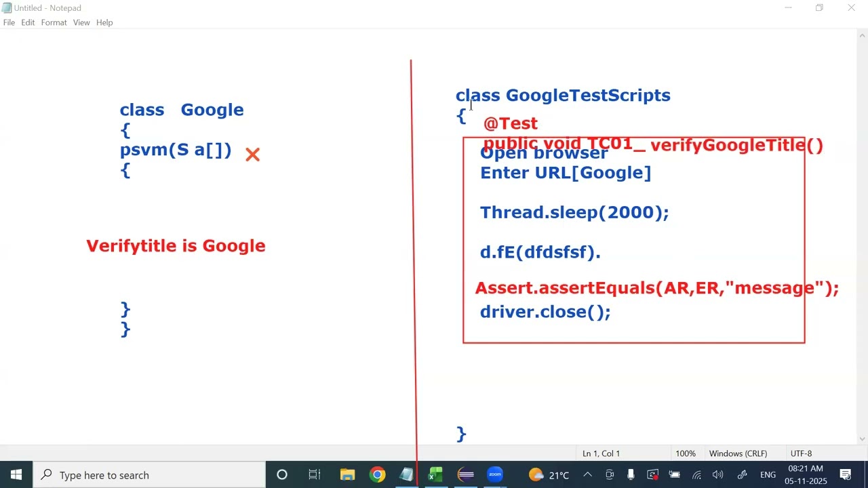Click 'Enter URL[Google]' text
The image size is (868, 488).
pos(566,173)
